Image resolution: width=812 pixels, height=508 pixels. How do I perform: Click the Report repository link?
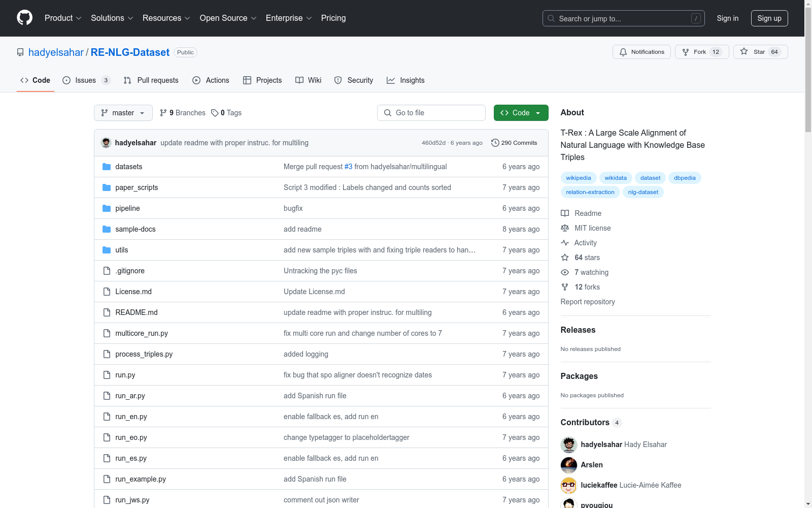coord(588,302)
